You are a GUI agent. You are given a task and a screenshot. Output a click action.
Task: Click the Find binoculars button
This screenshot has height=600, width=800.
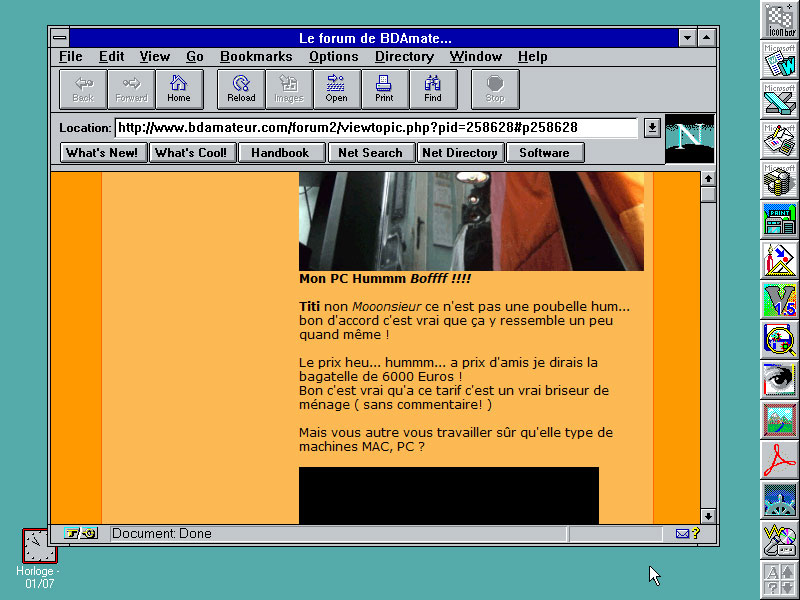tap(433, 90)
